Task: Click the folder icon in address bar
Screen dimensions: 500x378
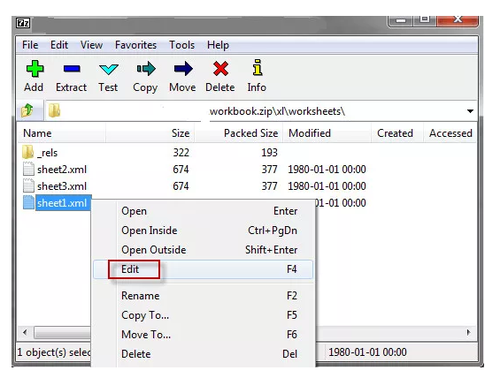Action: point(54,110)
